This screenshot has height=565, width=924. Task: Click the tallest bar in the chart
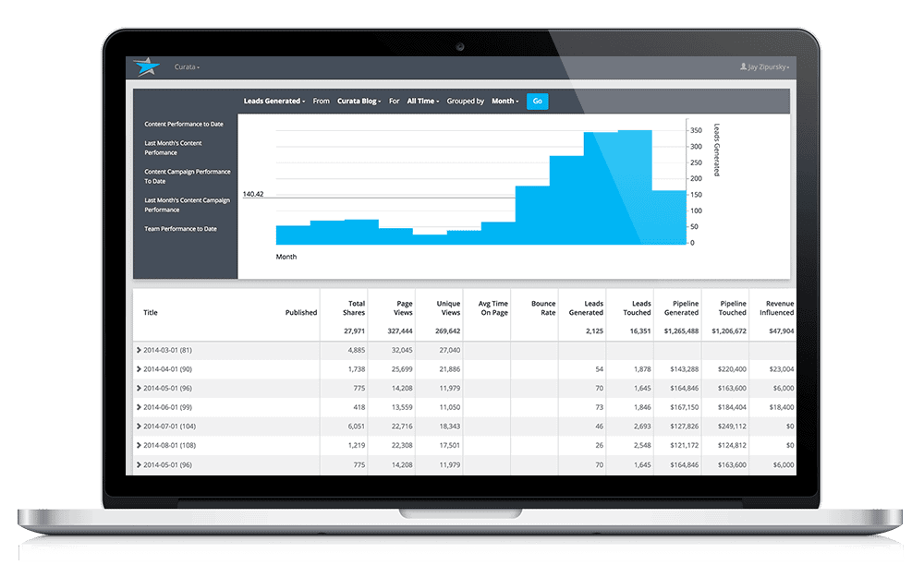(635, 186)
